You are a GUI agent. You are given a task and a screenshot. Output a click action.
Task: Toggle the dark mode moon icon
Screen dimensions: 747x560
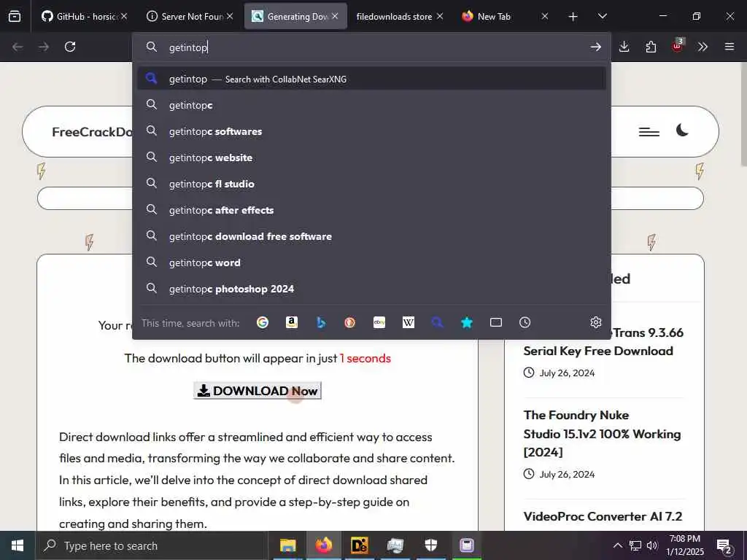[x=682, y=130]
